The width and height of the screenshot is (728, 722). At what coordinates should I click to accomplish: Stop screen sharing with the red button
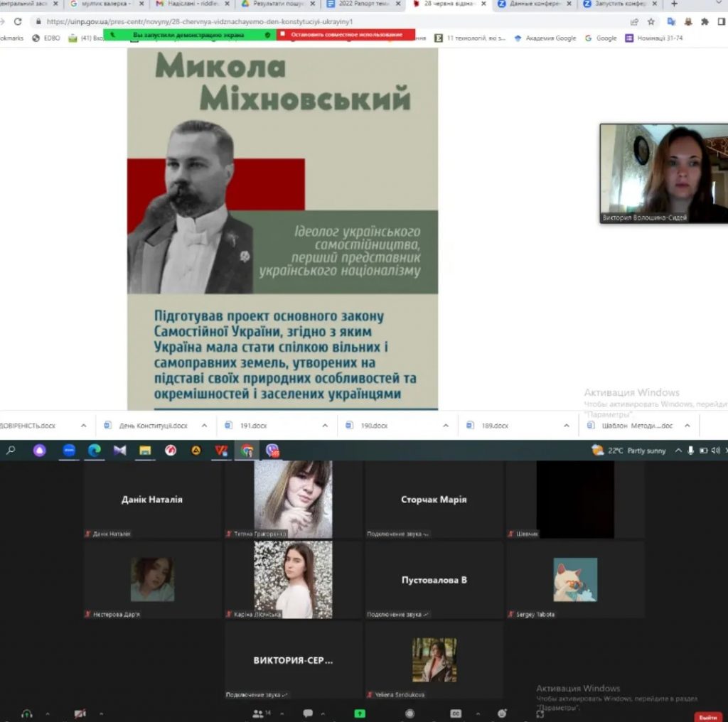tap(346, 34)
